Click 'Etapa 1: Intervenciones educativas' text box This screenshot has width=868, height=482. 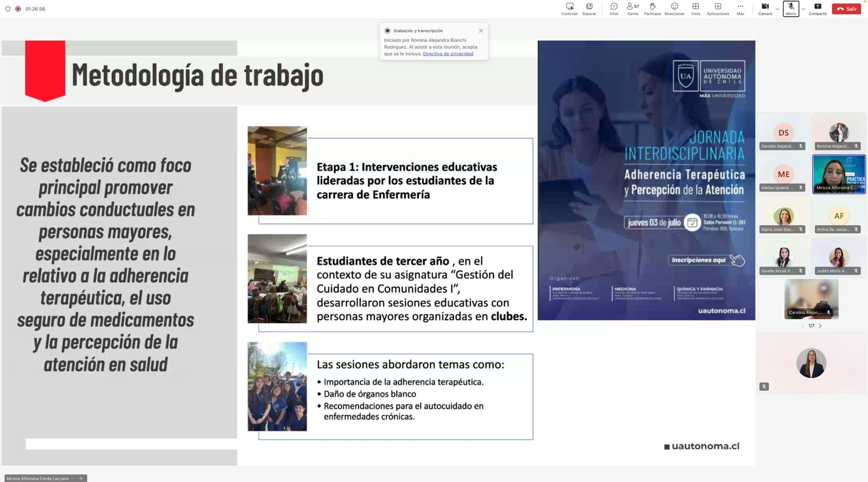tap(395, 181)
